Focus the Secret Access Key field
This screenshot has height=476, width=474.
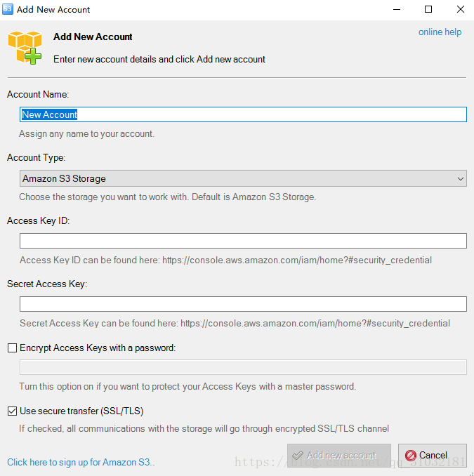[243, 304]
